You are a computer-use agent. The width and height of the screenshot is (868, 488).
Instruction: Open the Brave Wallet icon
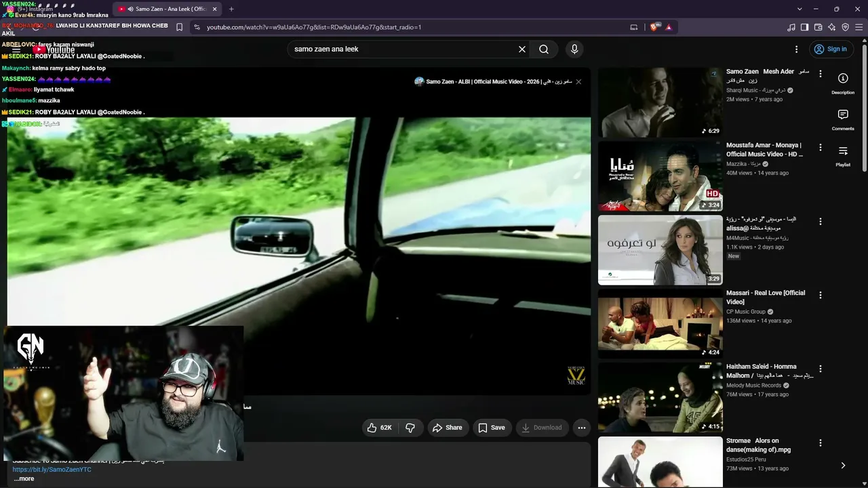coord(818,27)
